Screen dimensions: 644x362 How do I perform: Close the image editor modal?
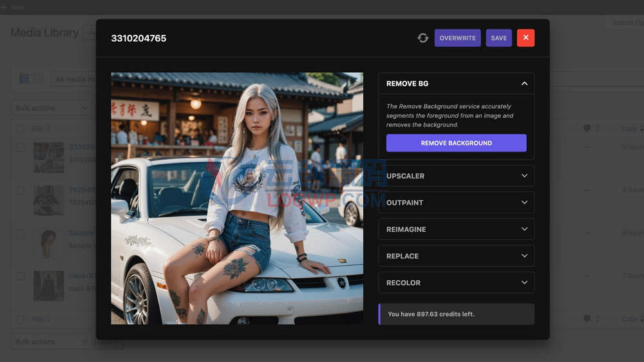pyautogui.click(x=526, y=38)
